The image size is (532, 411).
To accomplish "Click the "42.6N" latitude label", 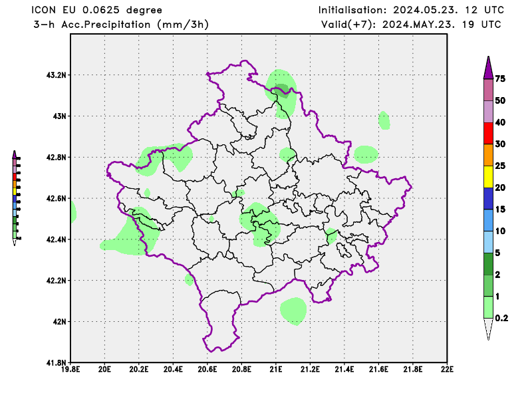I will [x=57, y=198].
